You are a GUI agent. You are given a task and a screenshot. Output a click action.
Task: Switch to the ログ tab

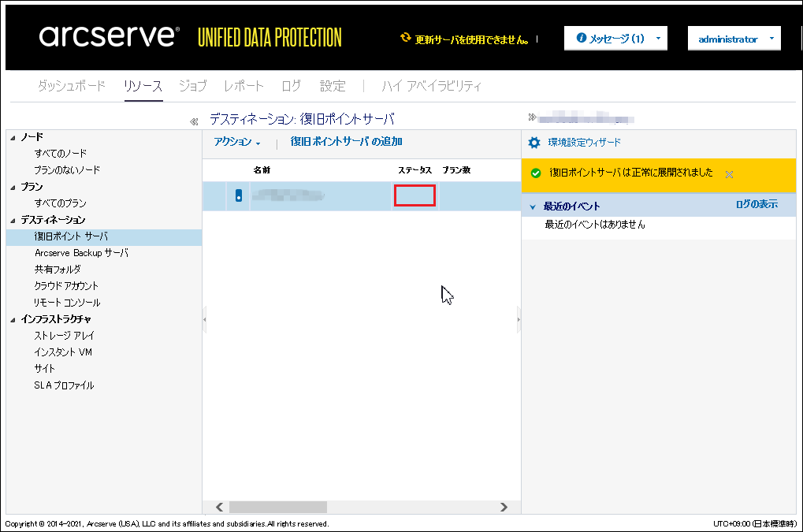pos(291,85)
